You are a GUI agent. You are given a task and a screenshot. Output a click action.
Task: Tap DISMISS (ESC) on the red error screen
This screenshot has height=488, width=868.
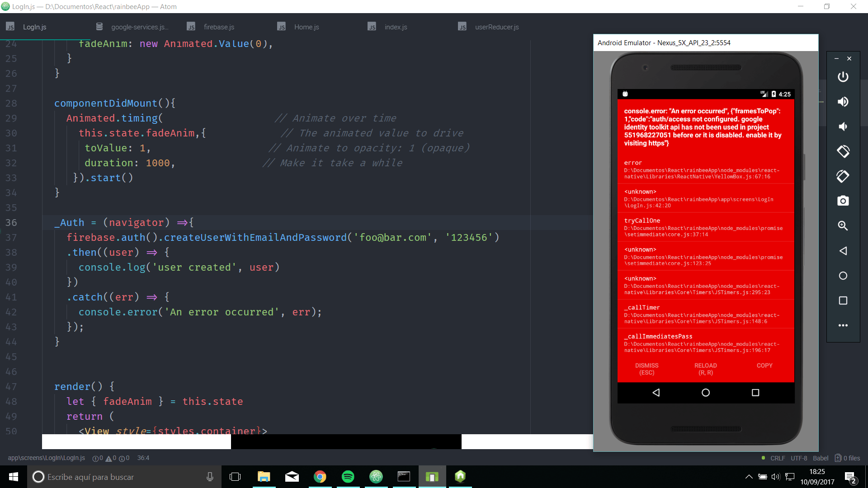tap(646, 369)
